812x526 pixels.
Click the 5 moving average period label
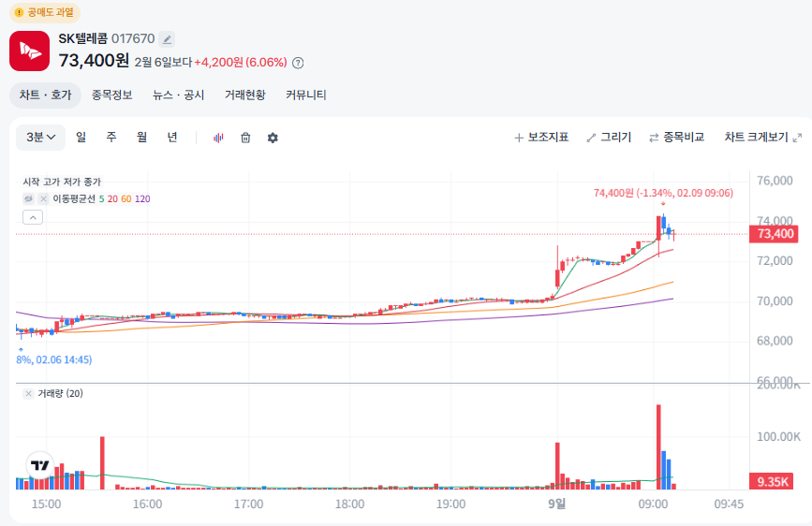pos(101,198)
